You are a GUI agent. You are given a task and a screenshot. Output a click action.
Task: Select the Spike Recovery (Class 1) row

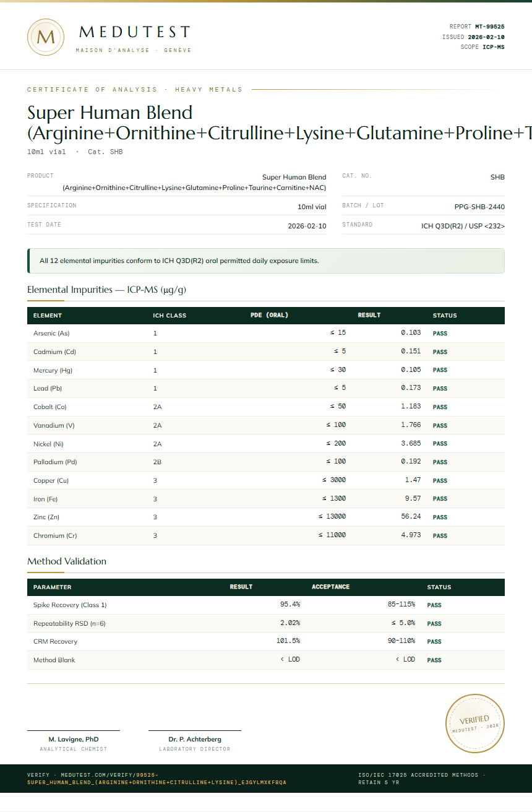click(x=266, y=605)
